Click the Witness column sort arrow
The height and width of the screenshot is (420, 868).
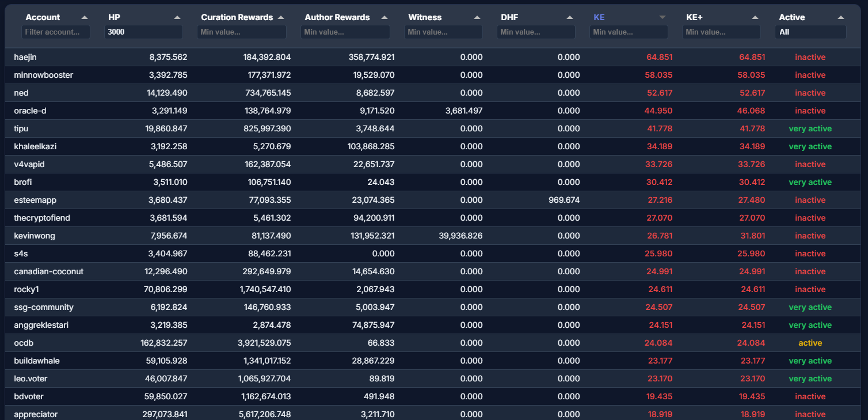coord(477,17)
